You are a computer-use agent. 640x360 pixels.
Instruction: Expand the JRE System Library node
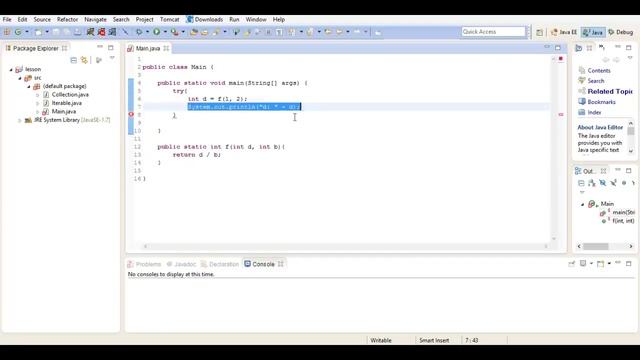click(19, 120)
